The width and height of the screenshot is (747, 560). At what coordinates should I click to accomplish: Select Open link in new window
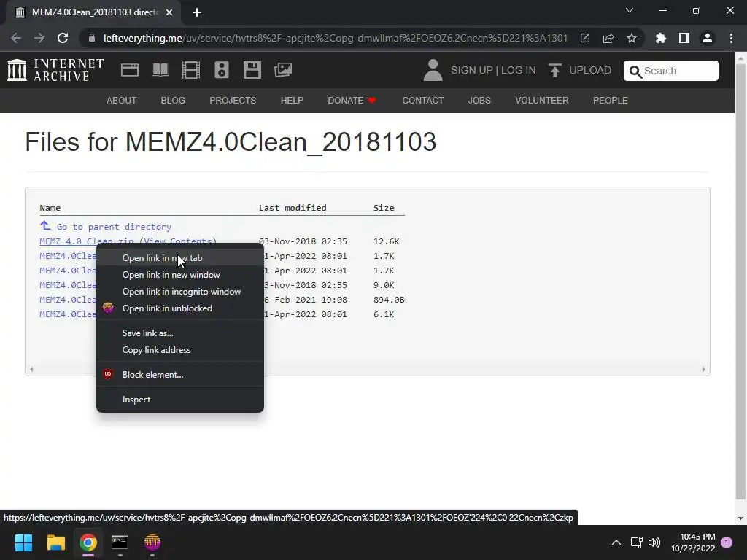(180, 275)
